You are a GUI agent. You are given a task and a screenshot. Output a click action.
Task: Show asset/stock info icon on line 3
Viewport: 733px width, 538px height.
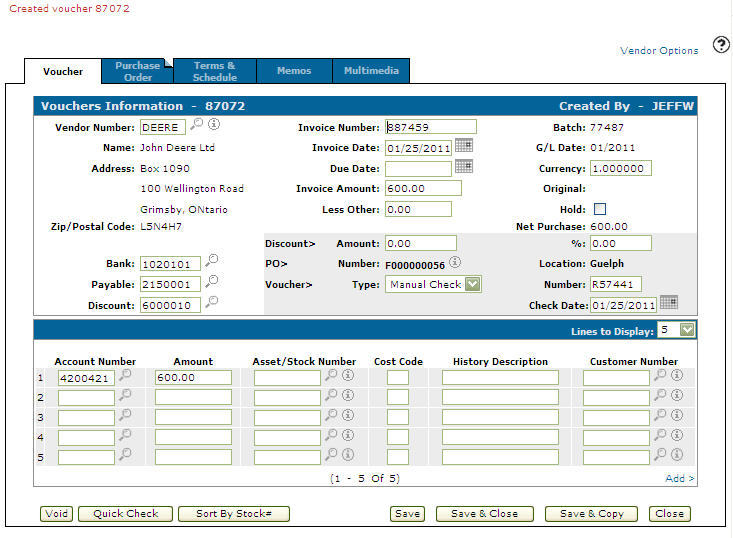(348, 415)
